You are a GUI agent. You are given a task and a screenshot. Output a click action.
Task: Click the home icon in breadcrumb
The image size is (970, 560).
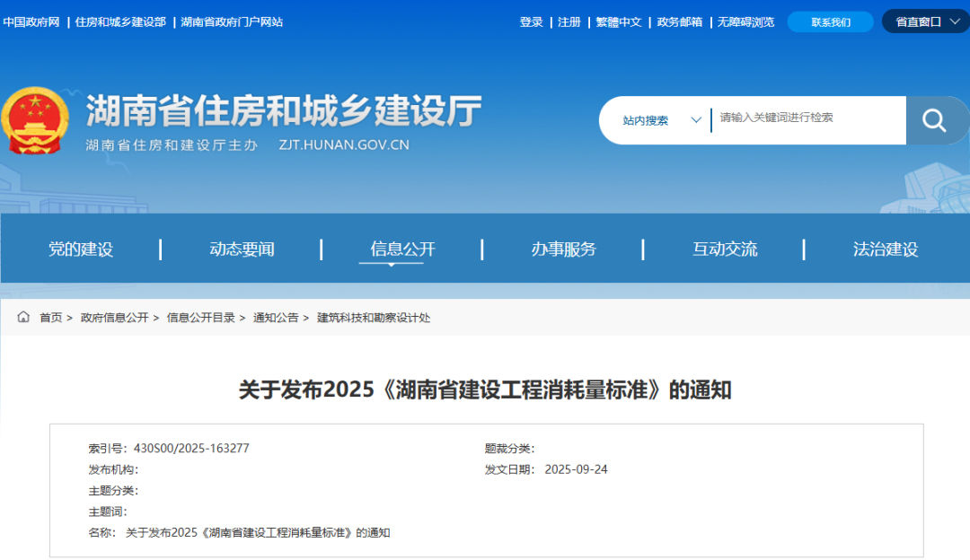23,318
